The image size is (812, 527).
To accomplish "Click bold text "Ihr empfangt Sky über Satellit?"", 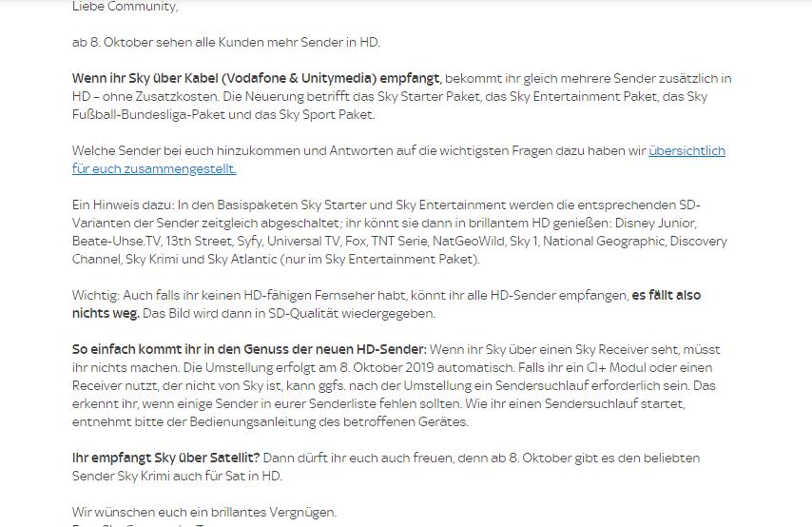I will [165, 459].
